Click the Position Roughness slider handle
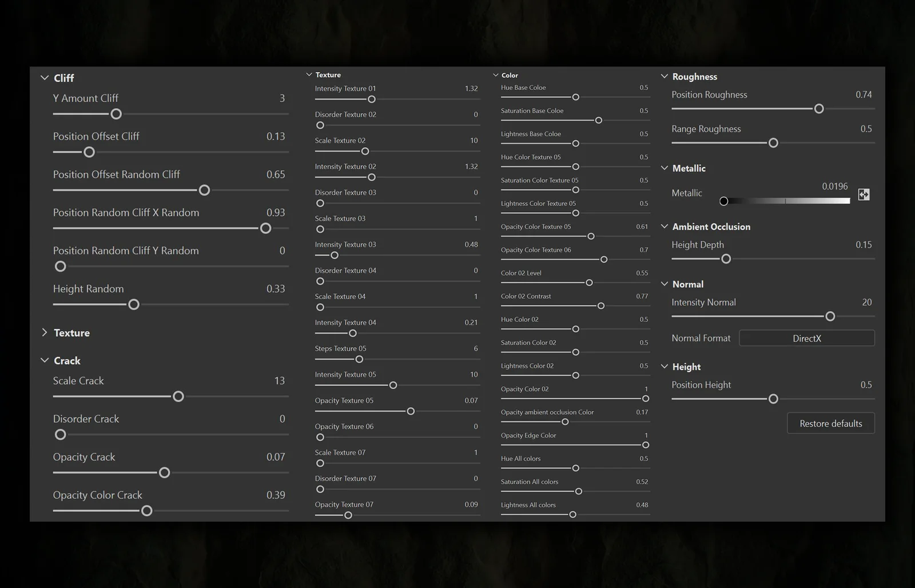 tap(818, 108)
